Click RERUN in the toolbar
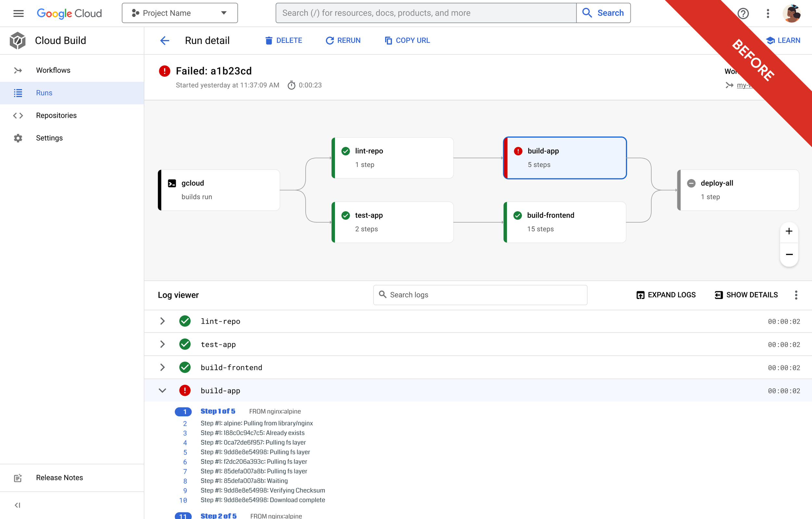Image resolution: width=812 pixels, height=519 pixels. point(343,41)
